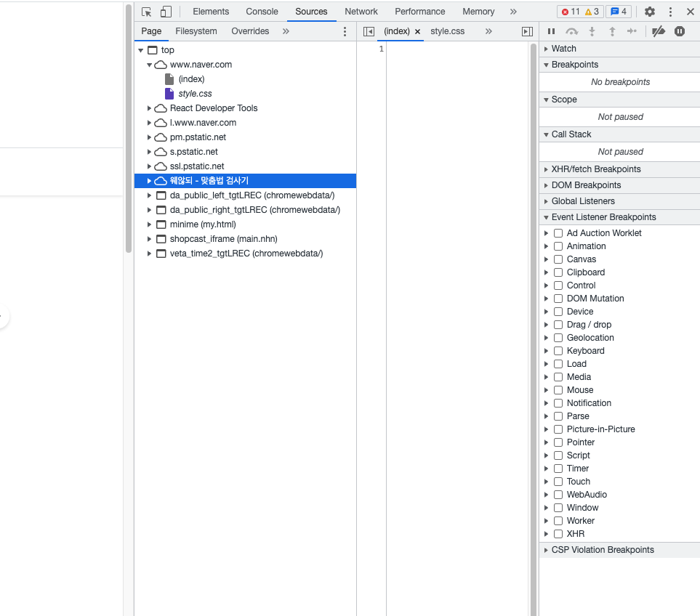The width and height of the screenshot is (700, 616).
Task: Toggle the device toolbar icon
Action: click(166, 12)
